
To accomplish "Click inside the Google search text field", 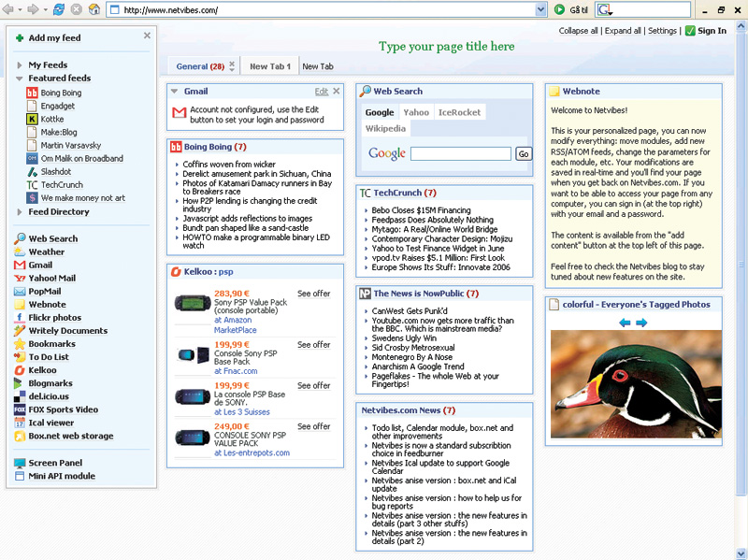I will click(x=461, y=153).
